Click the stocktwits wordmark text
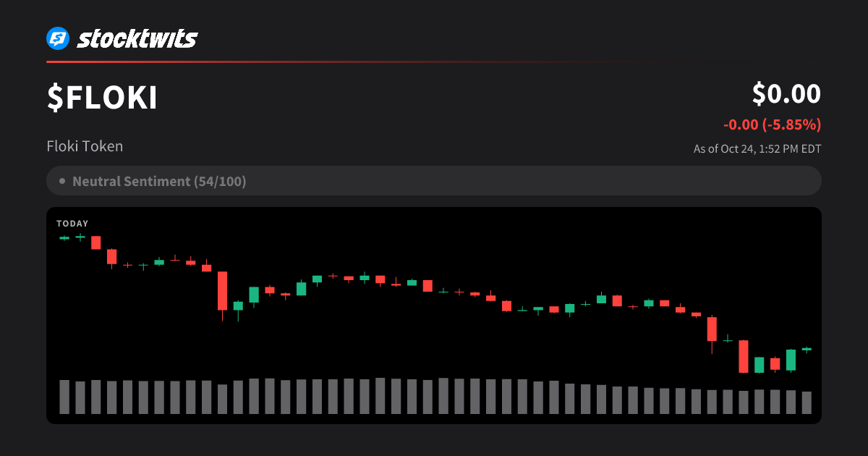This screenshot has height=456, width=868. 137,38
